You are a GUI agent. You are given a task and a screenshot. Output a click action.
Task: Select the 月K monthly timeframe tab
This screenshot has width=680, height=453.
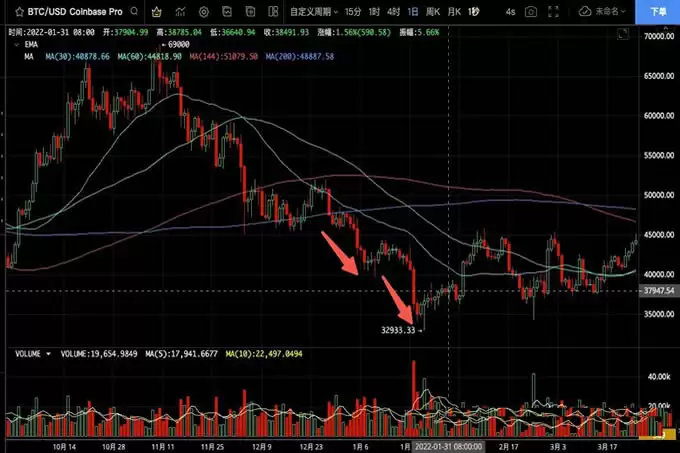[455, 14]
